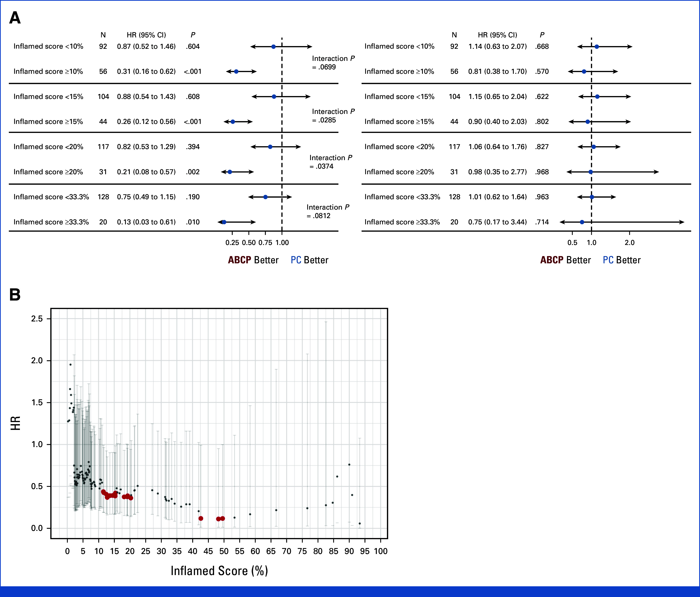Click the left axis tick 0.25
This screenshot has width=700, height=597.
point(232,242)
